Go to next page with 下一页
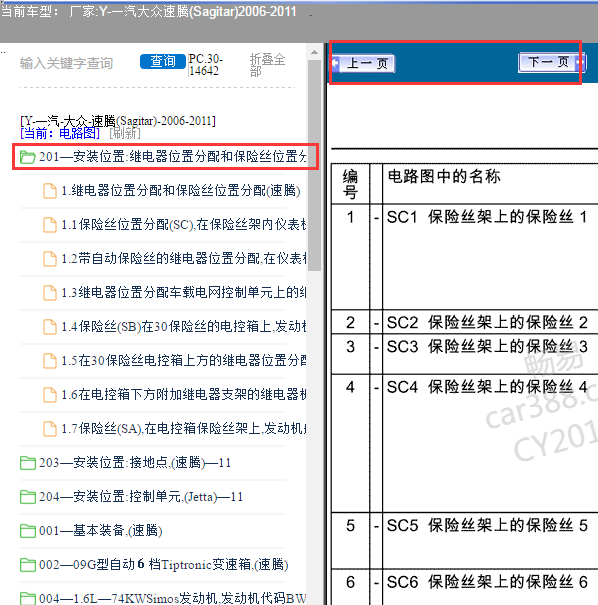Image resolution: width=598 pixels, height=605 pixels. tap(552, 62)
